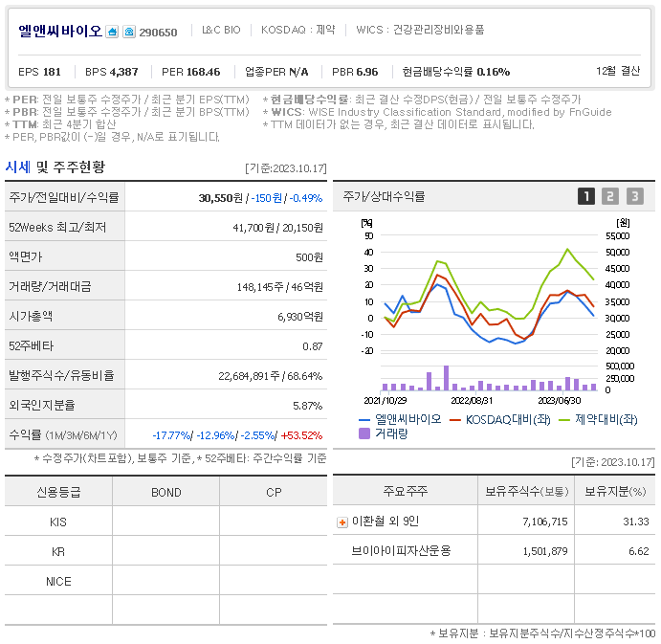
Task: Click the L&C BIO English name
Action: [221, 30]
